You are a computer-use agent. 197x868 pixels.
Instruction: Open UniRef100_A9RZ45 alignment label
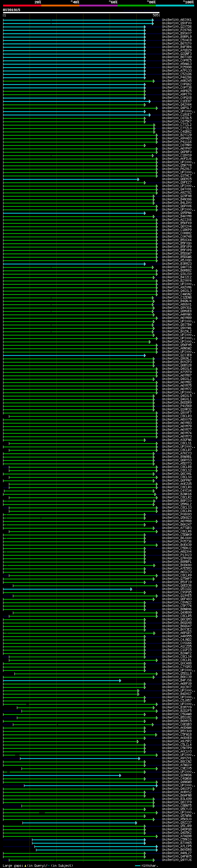pyautogui.click(x=176, y=81)
